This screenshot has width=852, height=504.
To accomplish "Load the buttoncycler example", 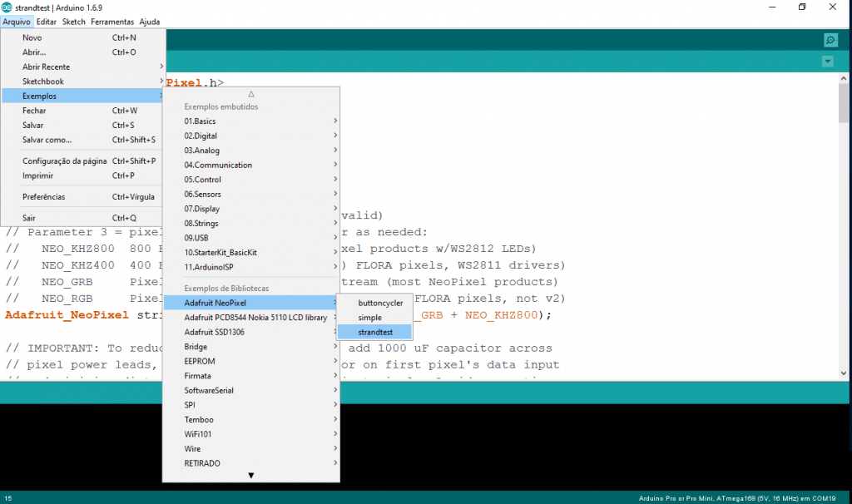I will point(374,303).
